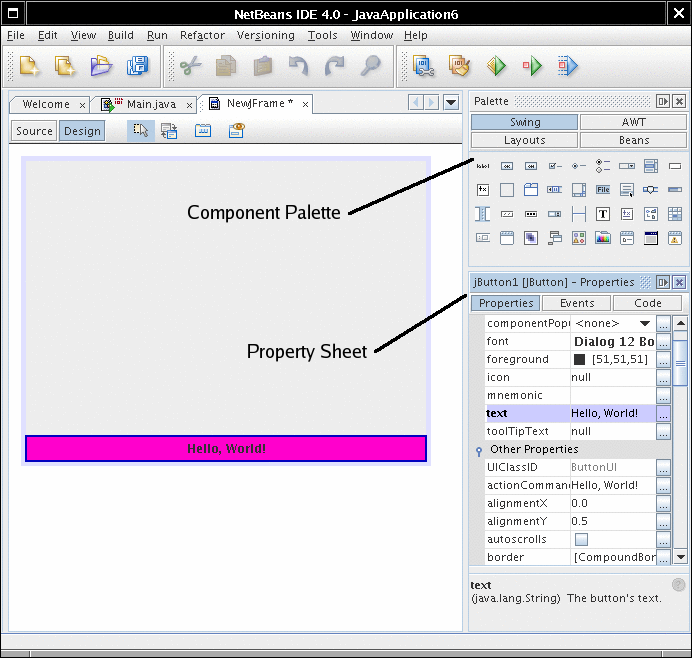Switch editor to Design view
This screenshot has width=692, height=658.
pyautogui.click(x=82, y=131)
